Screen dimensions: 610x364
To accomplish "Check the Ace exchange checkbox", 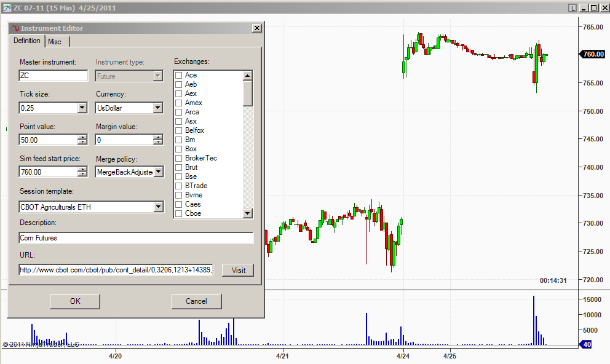I will 178,75.
